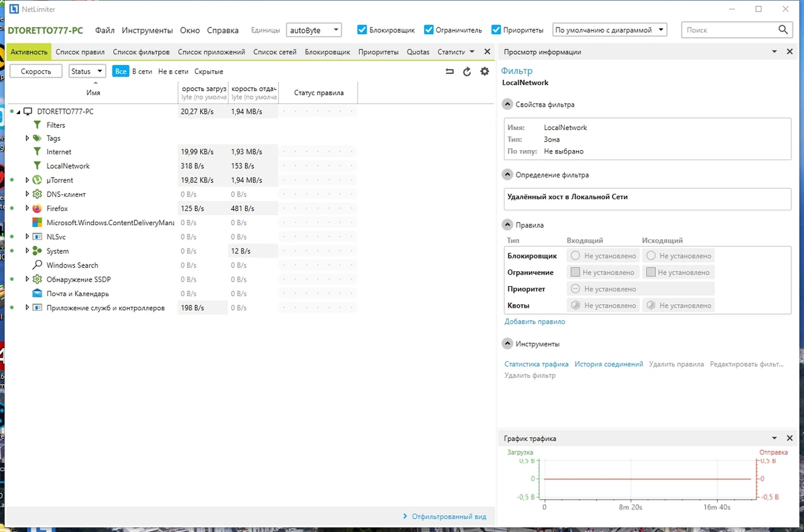Click the NLSvc application icon
The width and height of the screenshot is (804, 532).
pos(38,237)
